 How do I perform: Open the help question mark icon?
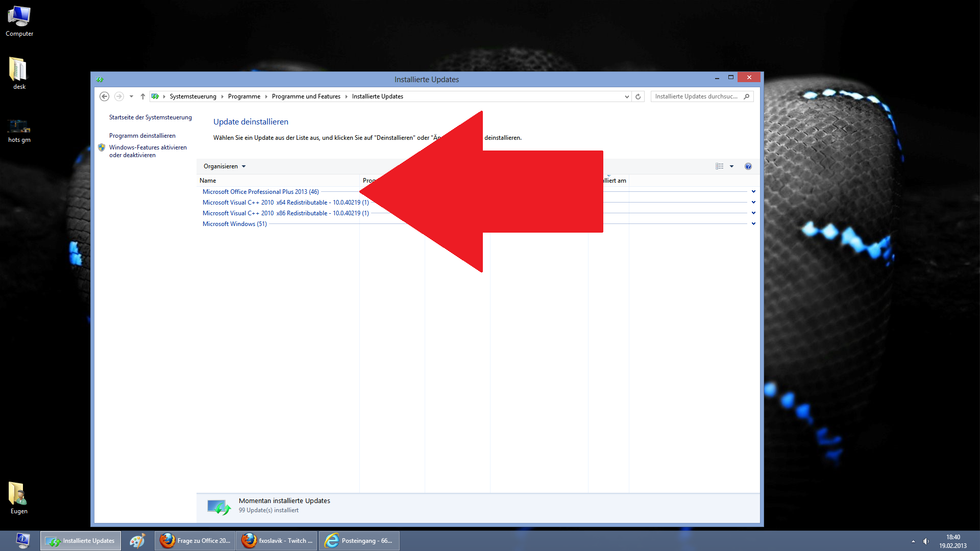pyautogui.click(x=748, y=166)
